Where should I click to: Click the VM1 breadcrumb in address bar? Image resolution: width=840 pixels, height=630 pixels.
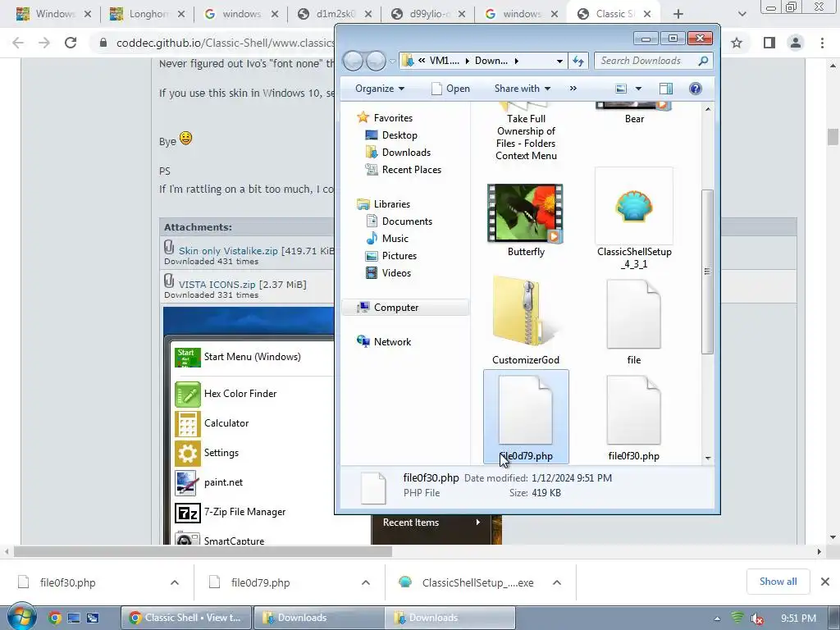[444, 61]
